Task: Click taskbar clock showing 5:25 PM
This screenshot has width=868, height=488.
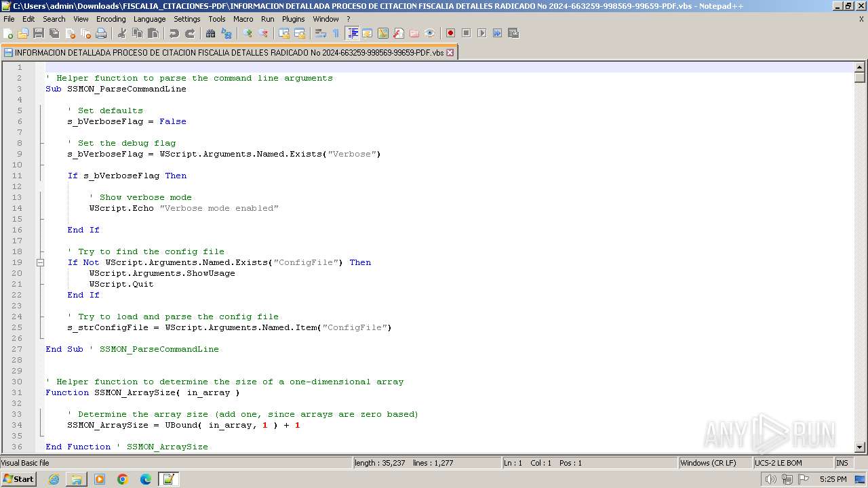Action: click(x=833, y=479)
